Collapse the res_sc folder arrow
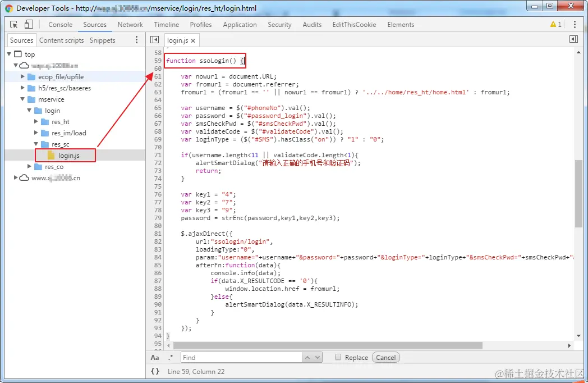 point(36,144)
